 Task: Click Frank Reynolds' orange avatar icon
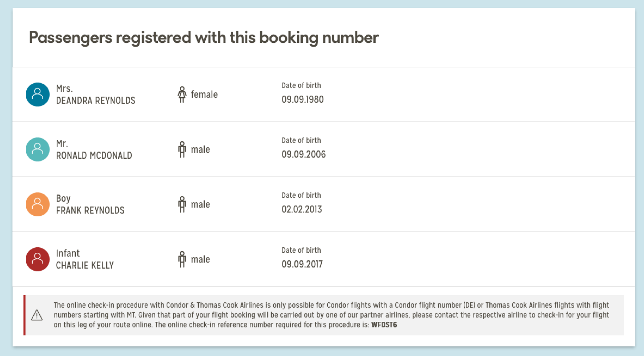(x=37, y=204)
